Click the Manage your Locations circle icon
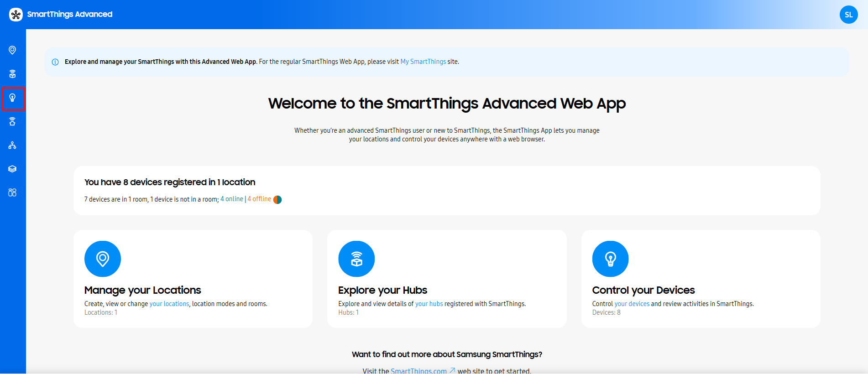868x374 pixels. tap(103, 259)
